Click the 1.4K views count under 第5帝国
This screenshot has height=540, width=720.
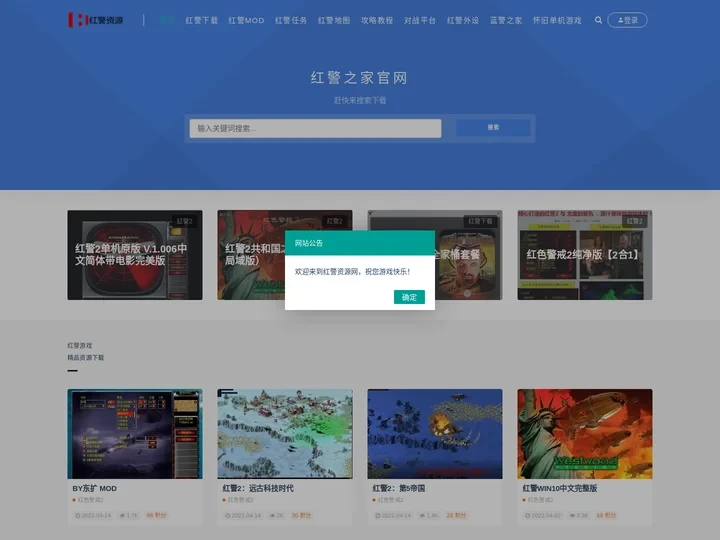[x=429, y=515]
